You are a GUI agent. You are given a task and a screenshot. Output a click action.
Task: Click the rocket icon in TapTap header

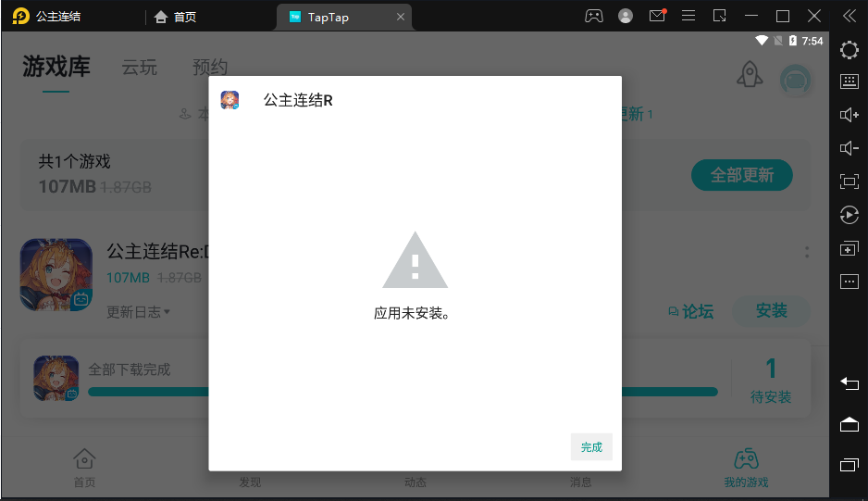click(x=749, y=76)
